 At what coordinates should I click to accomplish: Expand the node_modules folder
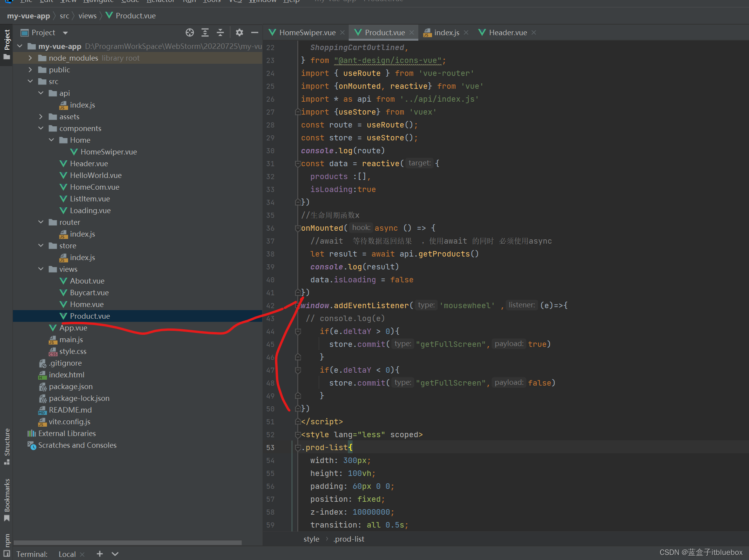click(x=30, y=58)
